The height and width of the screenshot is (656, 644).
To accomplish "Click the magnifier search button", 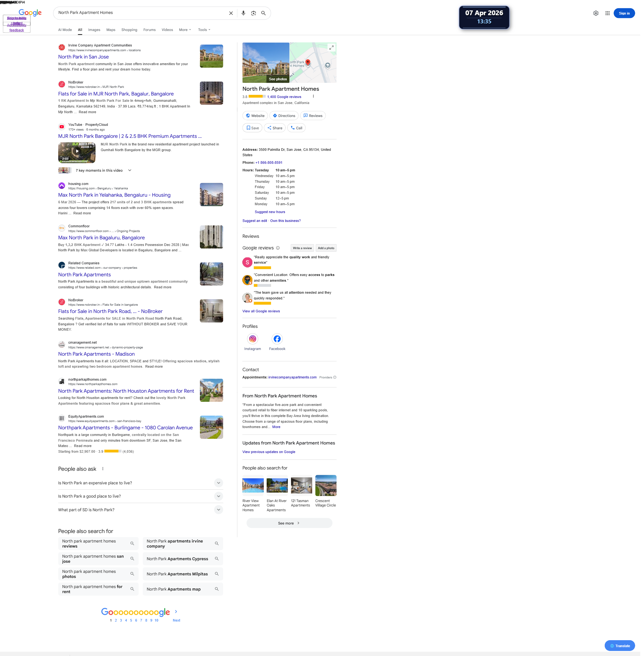I will (263, 13).
